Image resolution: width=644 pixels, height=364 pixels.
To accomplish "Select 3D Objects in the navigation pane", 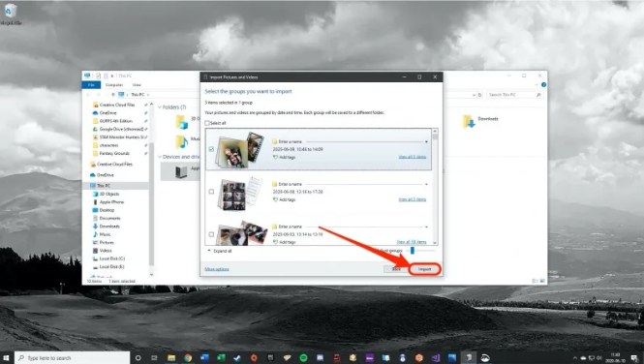I will (x=109, y=195).
